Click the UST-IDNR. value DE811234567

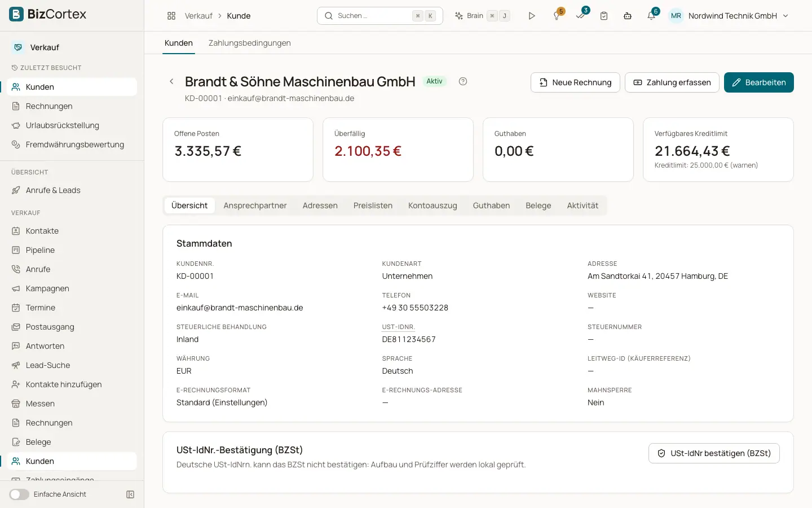[x=409, y=339]
